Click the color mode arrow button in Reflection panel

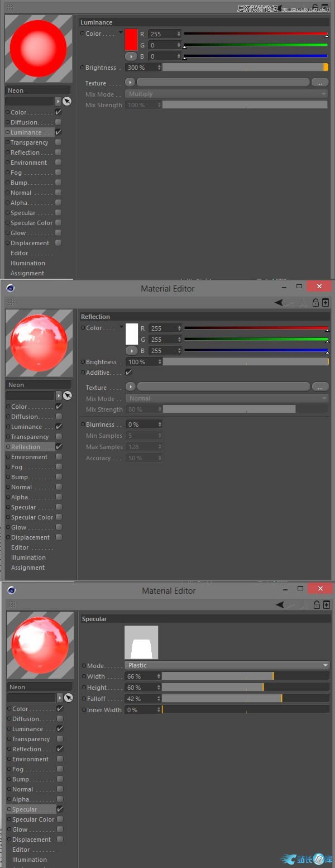[x=132, y=351]
